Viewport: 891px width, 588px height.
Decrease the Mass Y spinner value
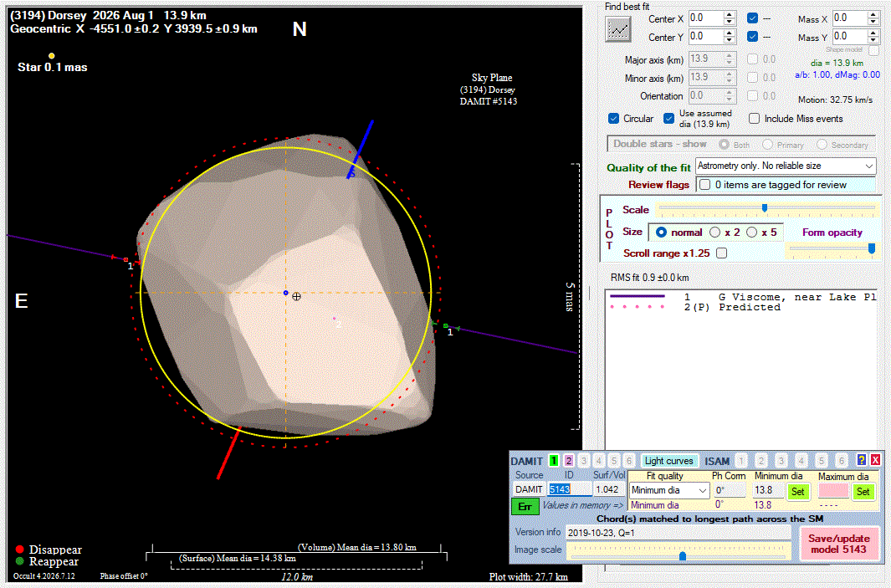pyautogui.click(x=873, y=40)
